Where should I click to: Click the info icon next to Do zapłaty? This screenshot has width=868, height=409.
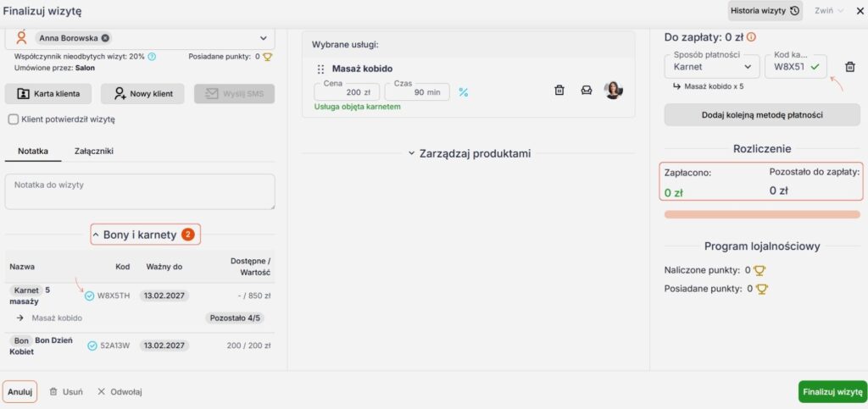[751, 37]
